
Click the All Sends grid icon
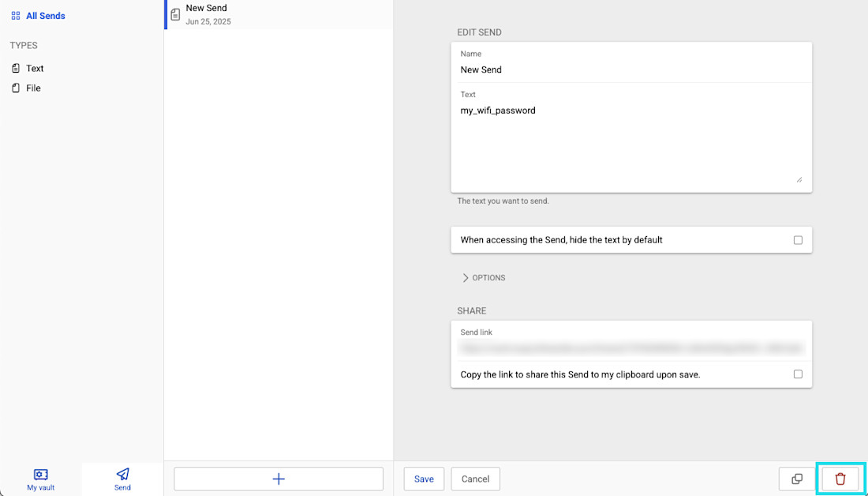[16, 16]
